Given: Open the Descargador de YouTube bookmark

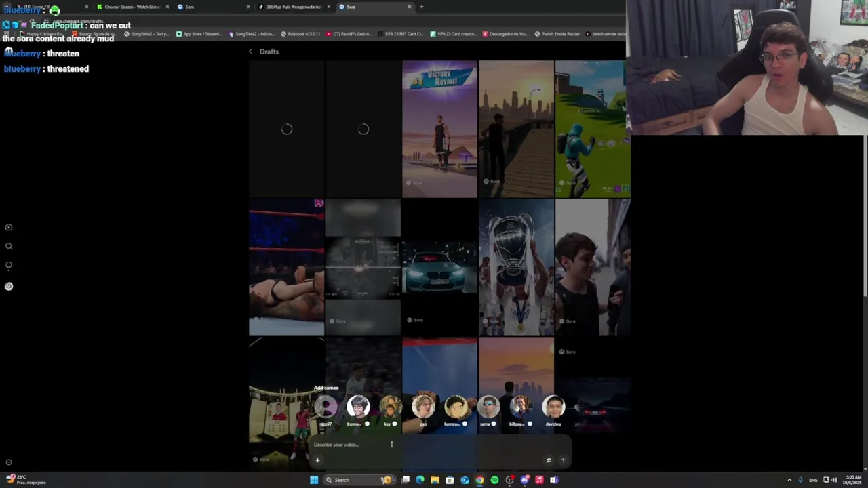Looking at the screenshot, I should [x=507, y=34].
